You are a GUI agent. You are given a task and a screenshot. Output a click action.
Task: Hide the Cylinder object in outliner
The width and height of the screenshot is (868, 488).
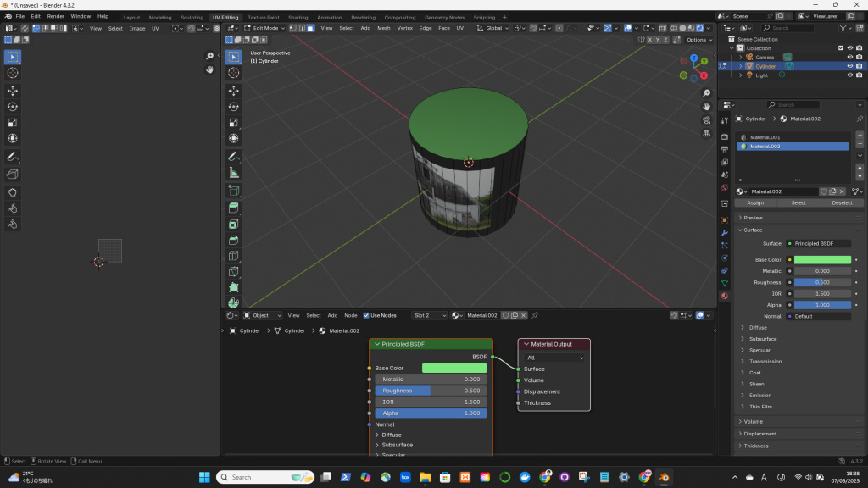(x=849, y=66)
